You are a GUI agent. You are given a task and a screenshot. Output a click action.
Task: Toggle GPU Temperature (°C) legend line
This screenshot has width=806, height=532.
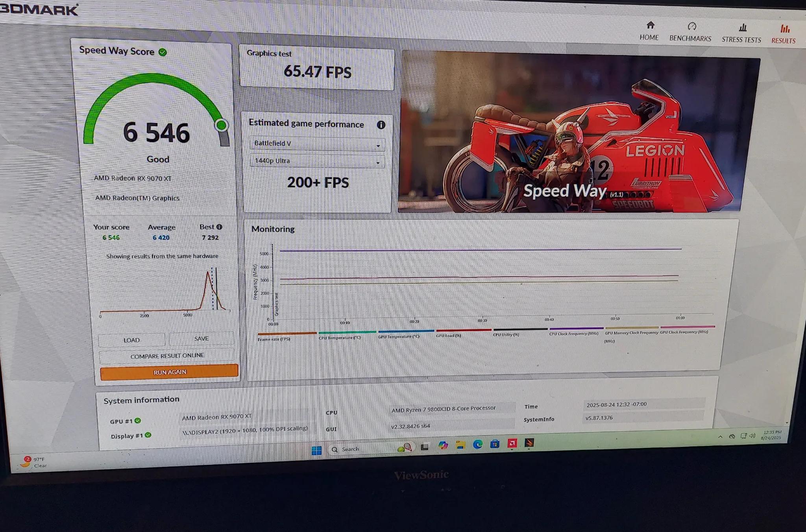(406, 334)
